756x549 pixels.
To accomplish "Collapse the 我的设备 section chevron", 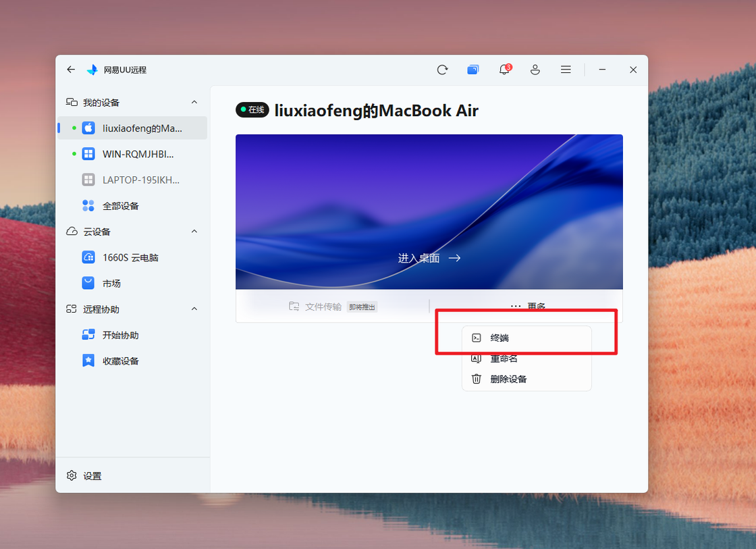I will coord(194,102).
